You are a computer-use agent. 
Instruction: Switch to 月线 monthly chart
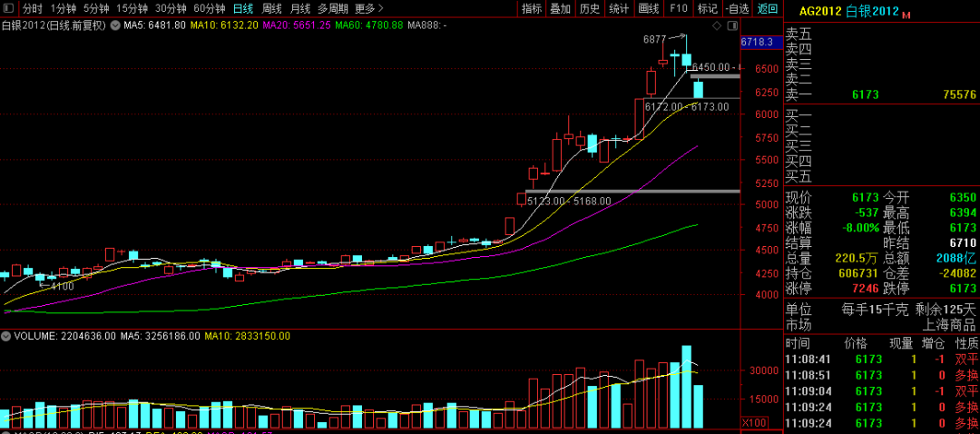click(x=300, y=9)
